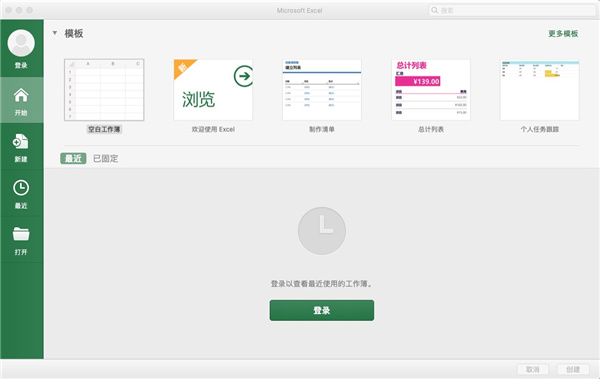
Task: Click the 欢迎使用 Excel label text
Action: pyautogui.click(x=213, y=129)
